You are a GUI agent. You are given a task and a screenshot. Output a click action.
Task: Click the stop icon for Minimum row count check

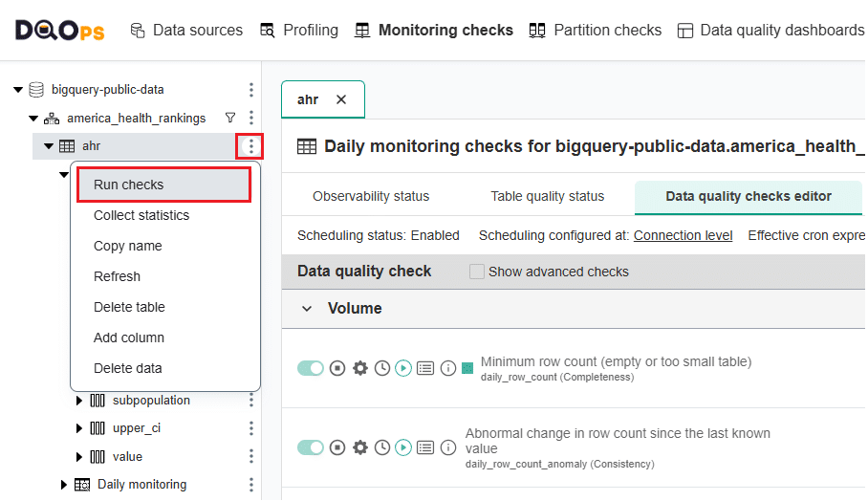pos(337,368)
